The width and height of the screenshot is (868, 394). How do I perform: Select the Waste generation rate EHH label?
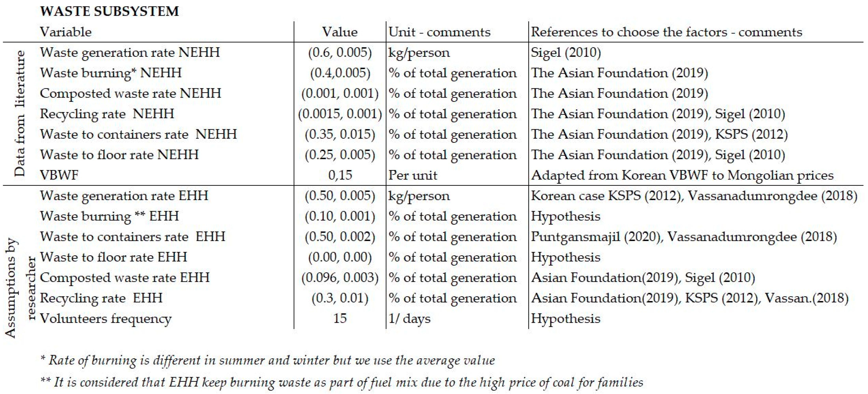click(124, 196)
